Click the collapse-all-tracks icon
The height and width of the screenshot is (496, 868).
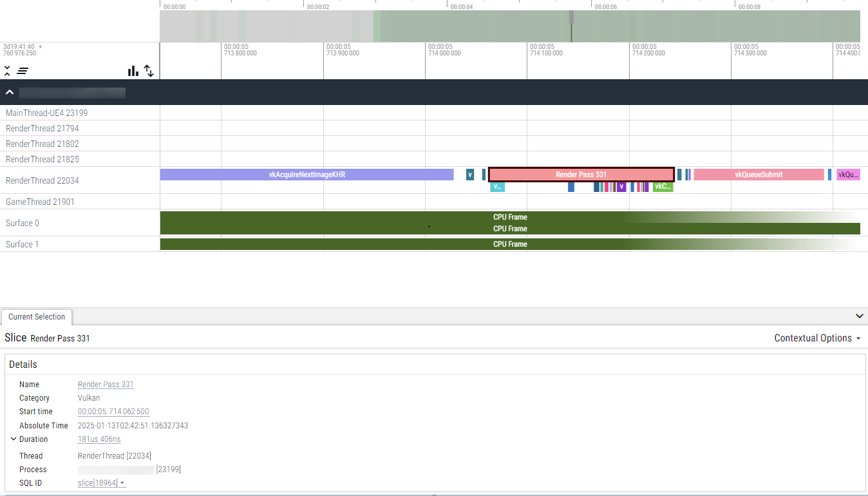coord(7,71)
